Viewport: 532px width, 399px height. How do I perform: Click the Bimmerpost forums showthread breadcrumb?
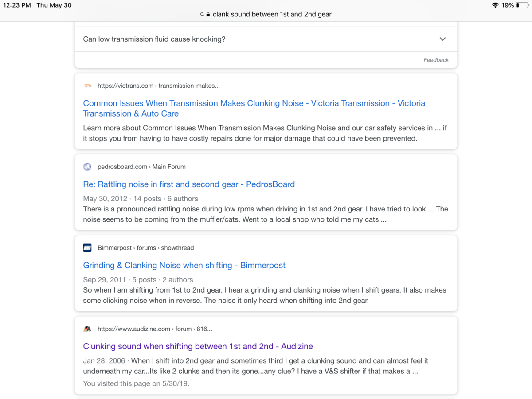pos(145,248)
